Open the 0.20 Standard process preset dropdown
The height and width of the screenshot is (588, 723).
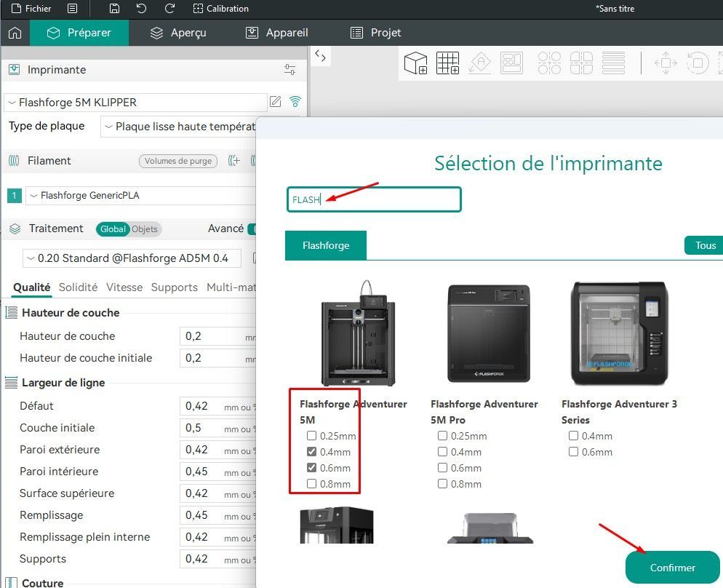click(x=132, y=258)
